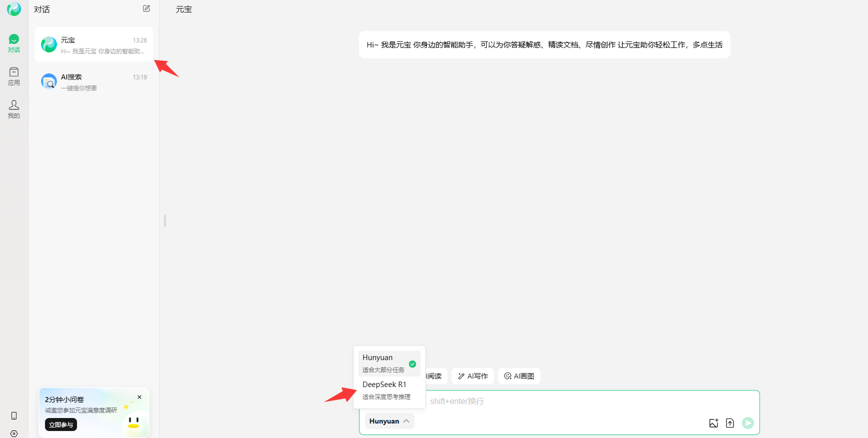868x438 pixels.
Task: Open the AI搜索 conversation in chat list
Action: point(94,81)
